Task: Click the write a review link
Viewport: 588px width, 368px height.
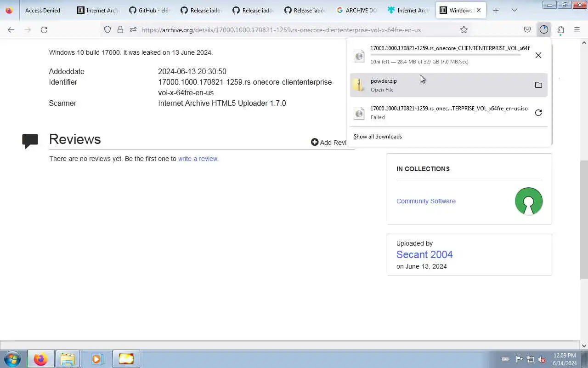Action: [198, 159]
